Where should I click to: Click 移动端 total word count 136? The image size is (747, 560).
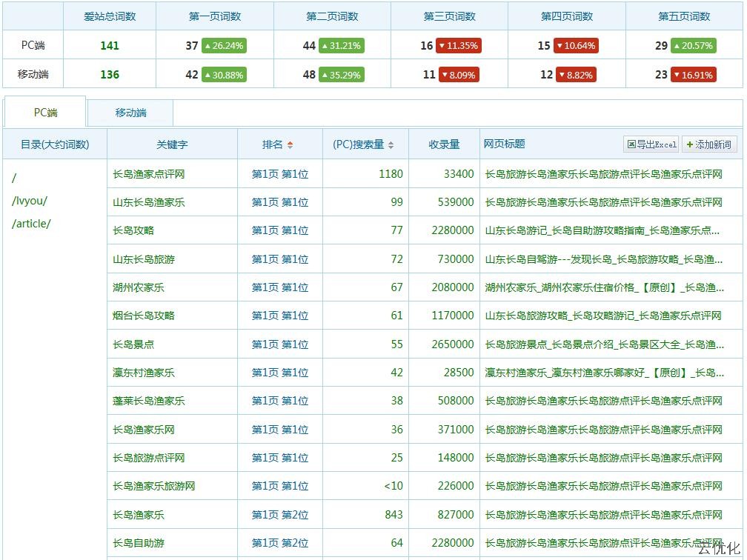(110, 75)
